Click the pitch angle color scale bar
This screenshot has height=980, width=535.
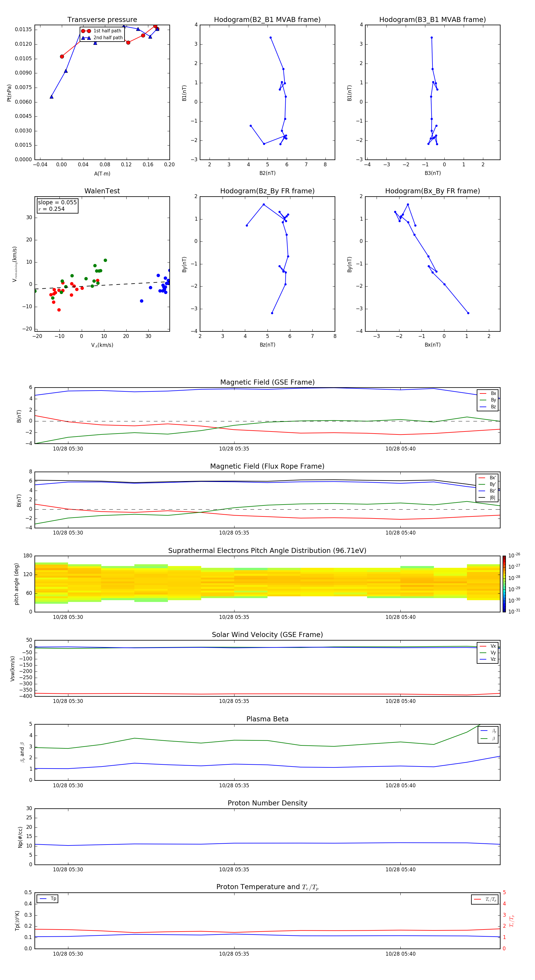[504, 584]
